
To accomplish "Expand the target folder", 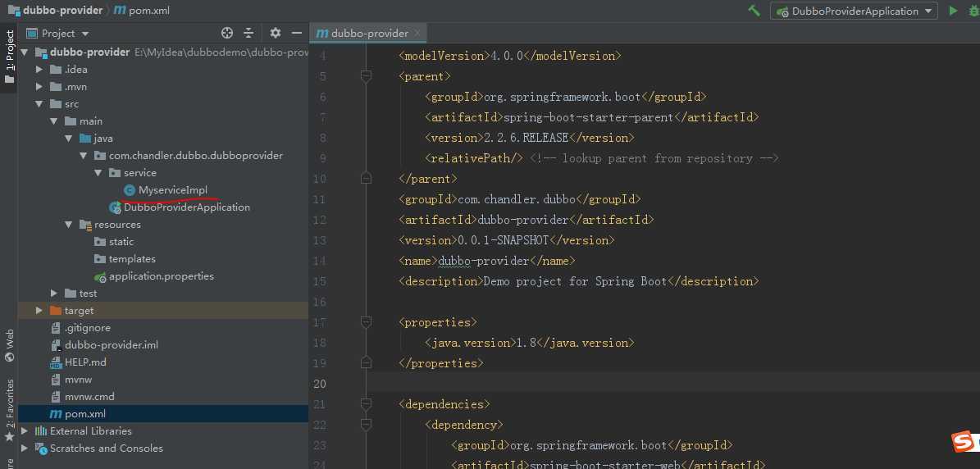I will (39, 311).
